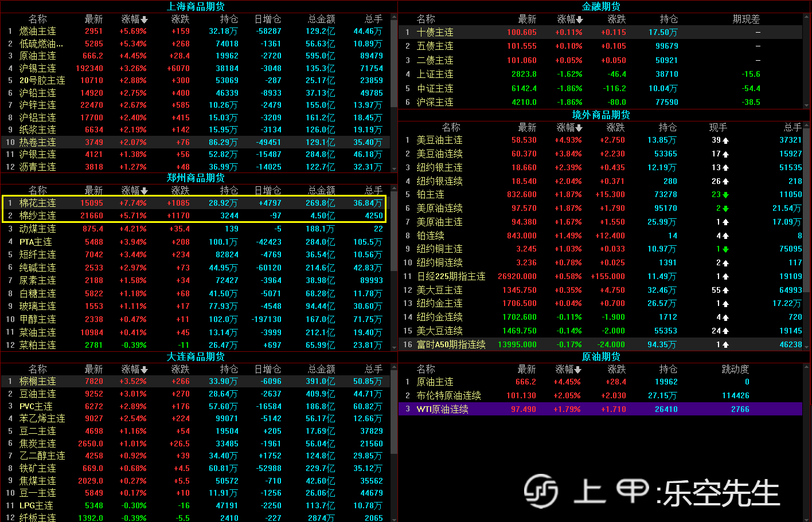Select the 棉花主连 row
This screenshot has width=812, height=522.
(x=196, y=203)
